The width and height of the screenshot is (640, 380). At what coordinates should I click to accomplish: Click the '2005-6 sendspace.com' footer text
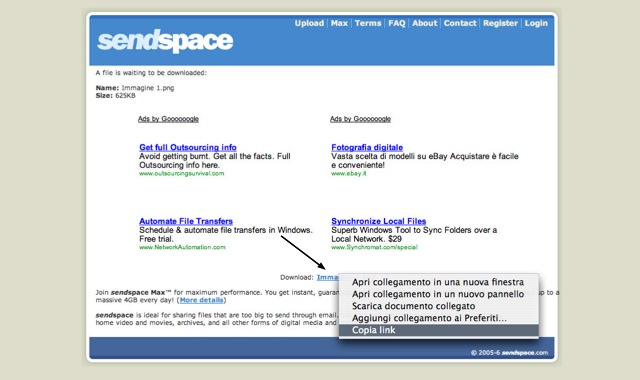(509, 353)
